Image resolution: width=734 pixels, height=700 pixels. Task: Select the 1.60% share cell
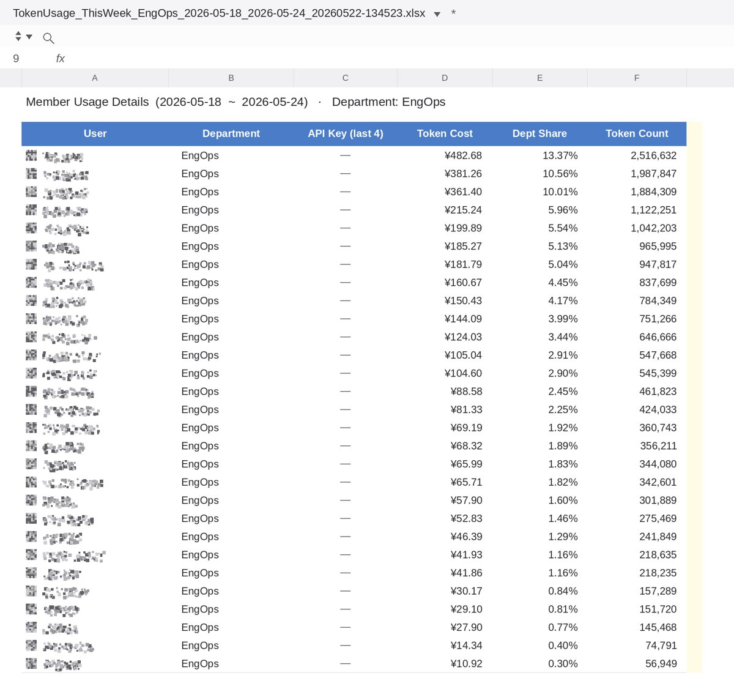[539, 501]
